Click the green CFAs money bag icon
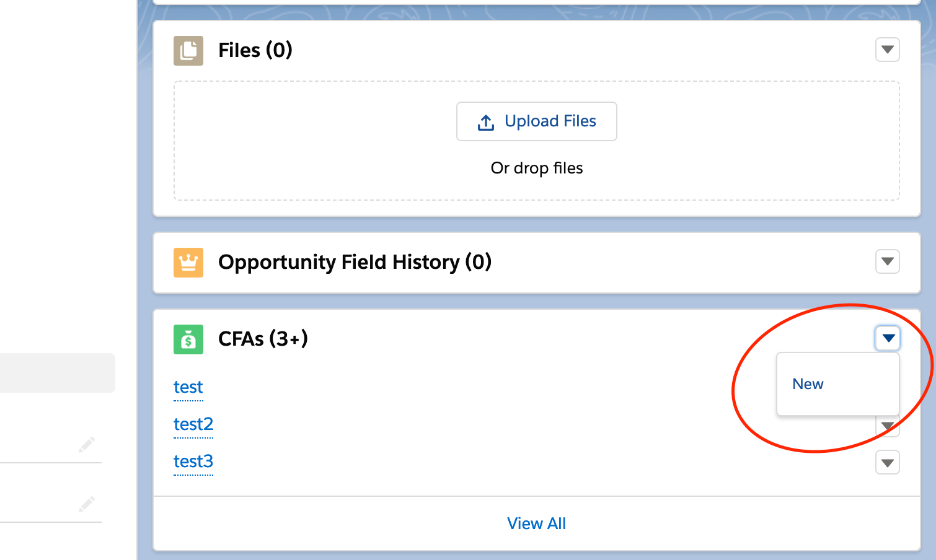The height and width of the screenshot is (560, 936). point(188,339)
